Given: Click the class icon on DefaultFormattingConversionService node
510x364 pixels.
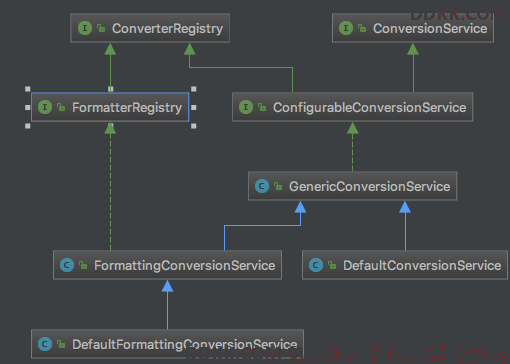Looking at the screenshot, I should tap(45, 344).
